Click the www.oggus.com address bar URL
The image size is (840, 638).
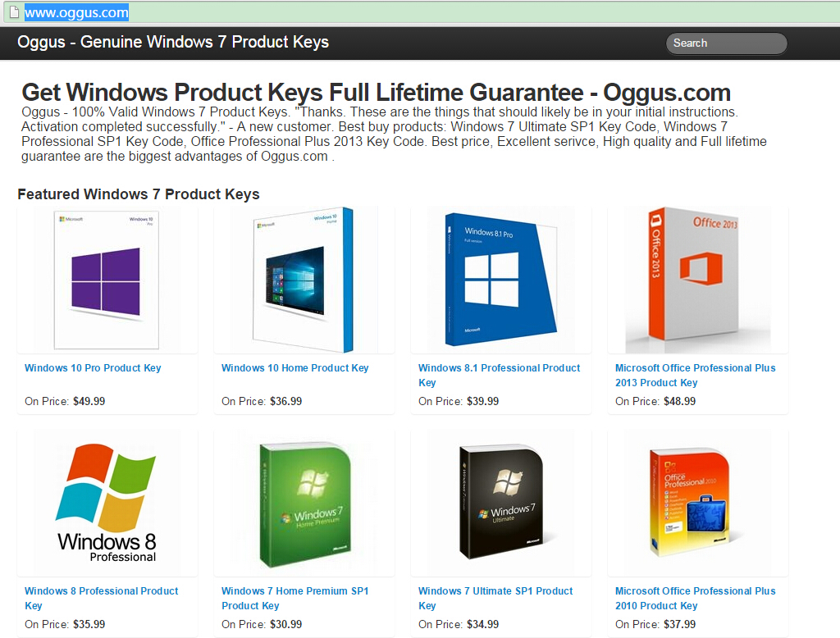click(x=76, y=12)
